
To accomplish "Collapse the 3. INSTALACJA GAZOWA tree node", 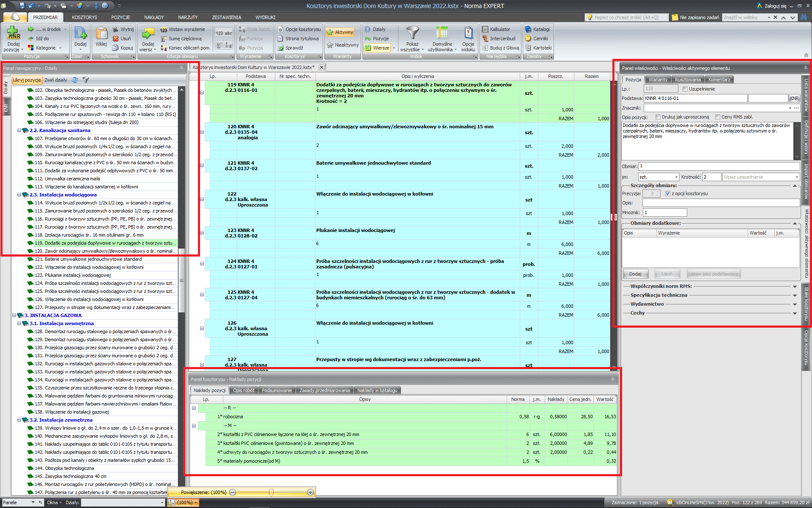I will tap(14, 315).
